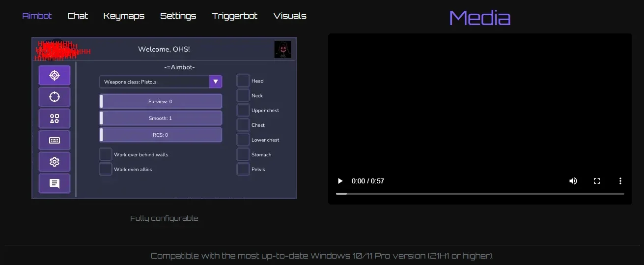Image resolution: width=644 pixels, height=265 pixels.
Task: Switch to the Aimbot tab
Action: click(x=37, y=16)
